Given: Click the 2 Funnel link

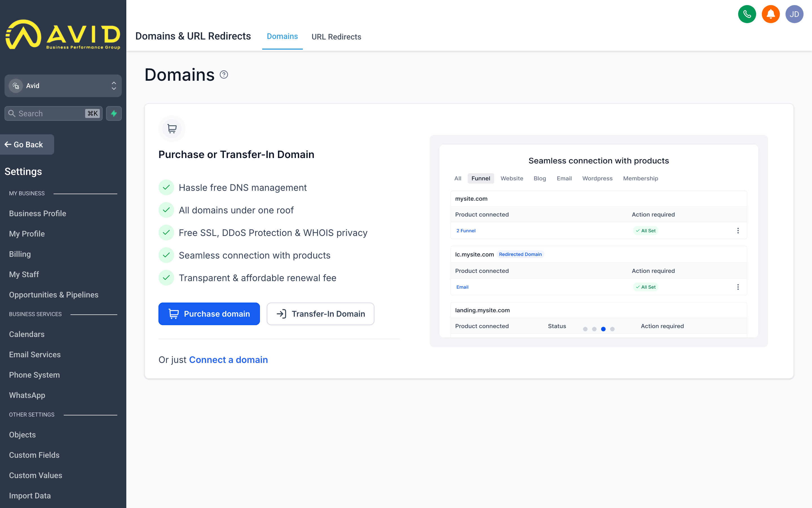Looking at the screenshot, I should coord(466,231).
